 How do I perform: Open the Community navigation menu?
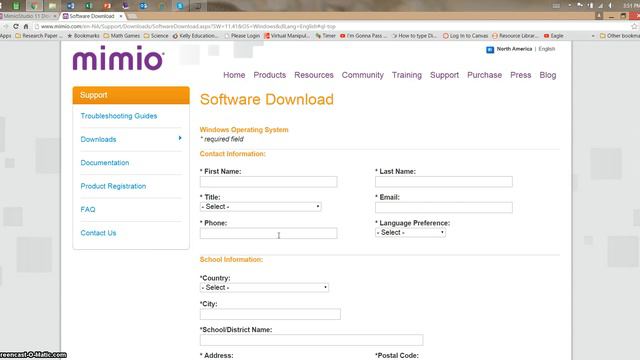coord(362,75)
